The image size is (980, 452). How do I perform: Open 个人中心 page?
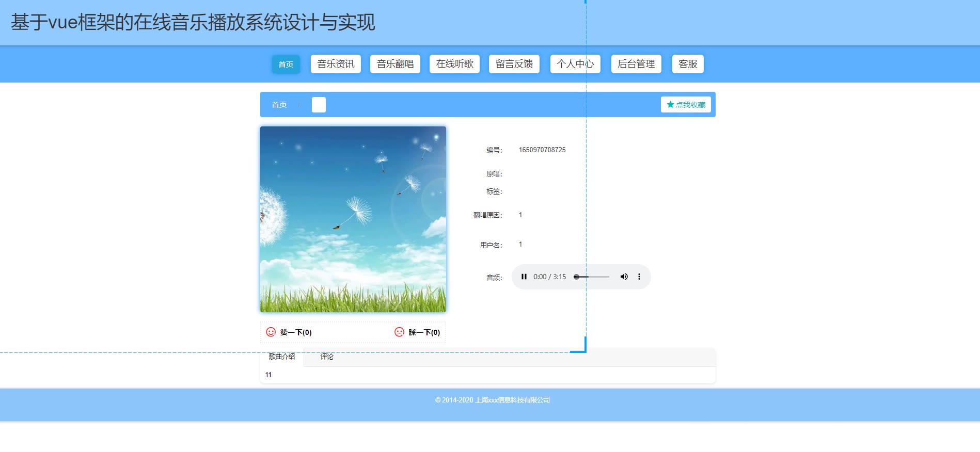(x=575, y=64)
